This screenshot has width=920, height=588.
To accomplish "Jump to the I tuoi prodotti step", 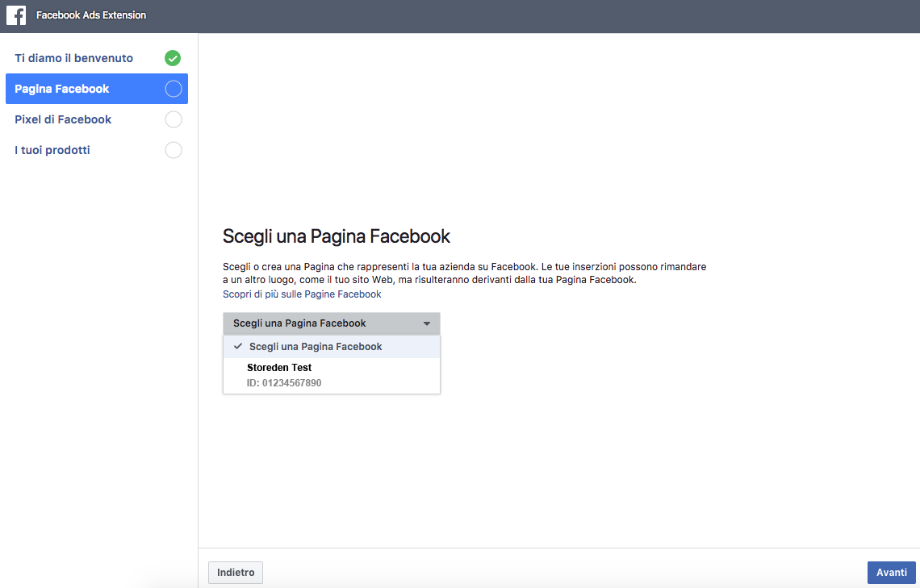I will click(x=52, y=150).
